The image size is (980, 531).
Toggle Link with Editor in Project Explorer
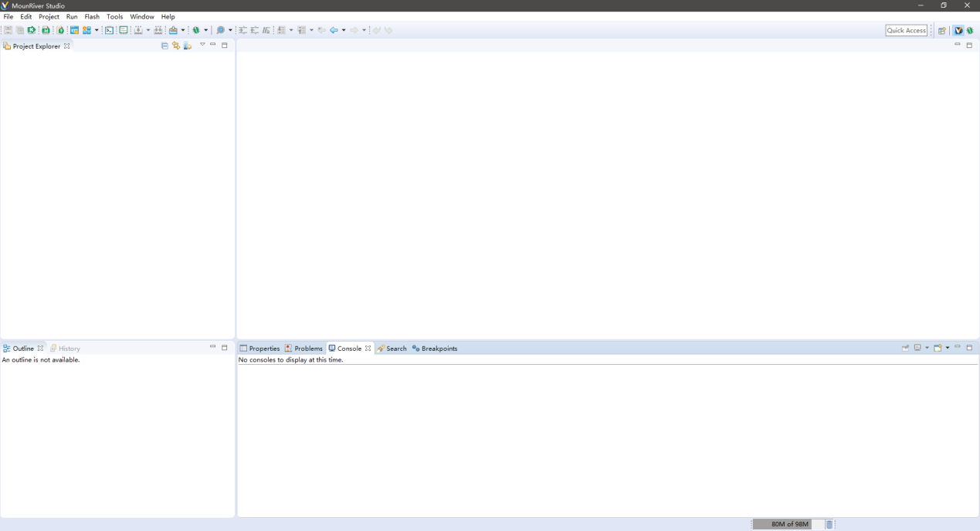pyautogui.click(x=176, y=46)
